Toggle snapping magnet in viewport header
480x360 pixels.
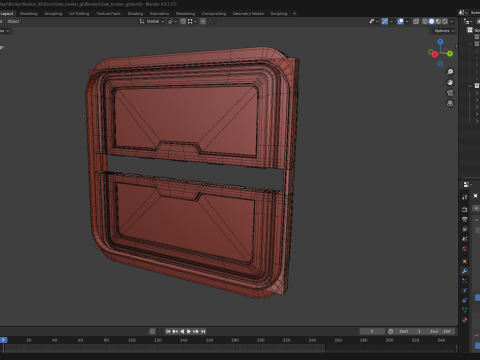[x=183, y=21]
